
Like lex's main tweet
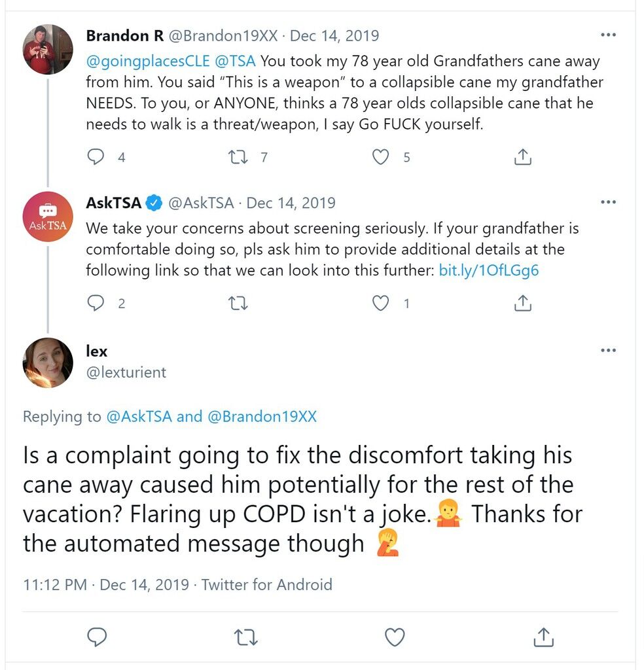395,637
